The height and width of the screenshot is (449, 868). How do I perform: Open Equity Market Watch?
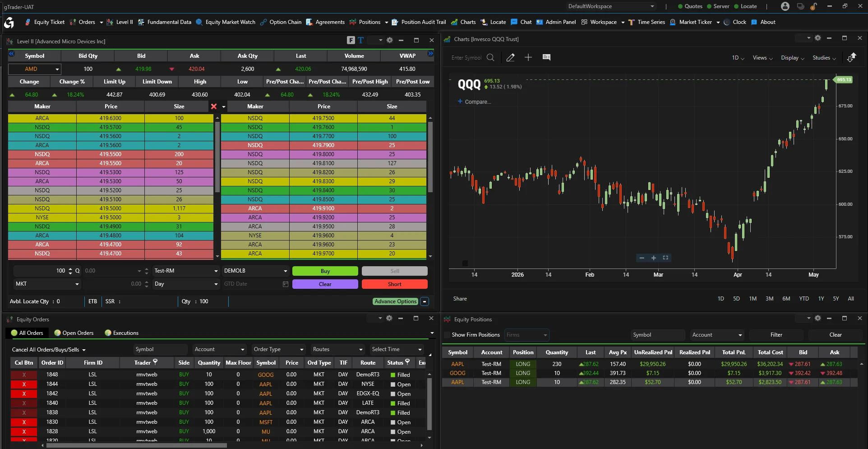226,22
